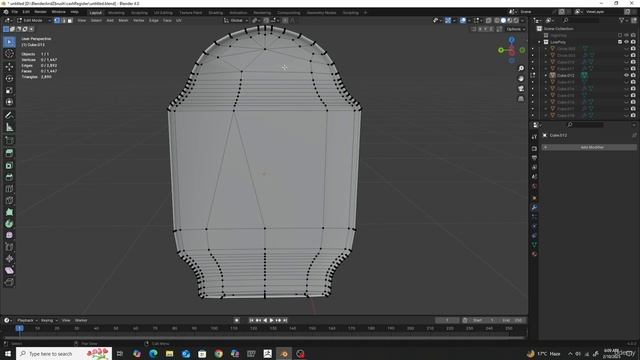Open the timeline View menu
The image size is (640, 360).
tap(66, 320)
